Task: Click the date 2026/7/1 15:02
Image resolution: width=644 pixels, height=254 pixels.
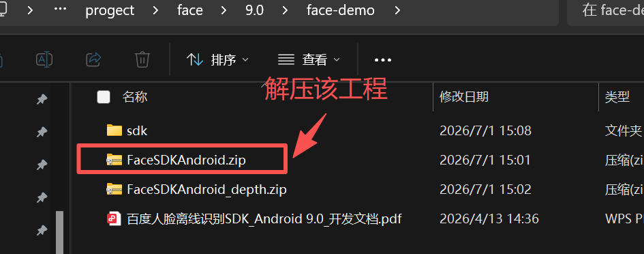Action: pos(485,190)
